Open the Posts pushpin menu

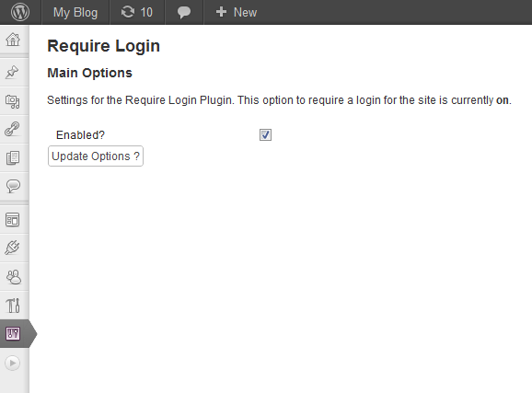12,72
